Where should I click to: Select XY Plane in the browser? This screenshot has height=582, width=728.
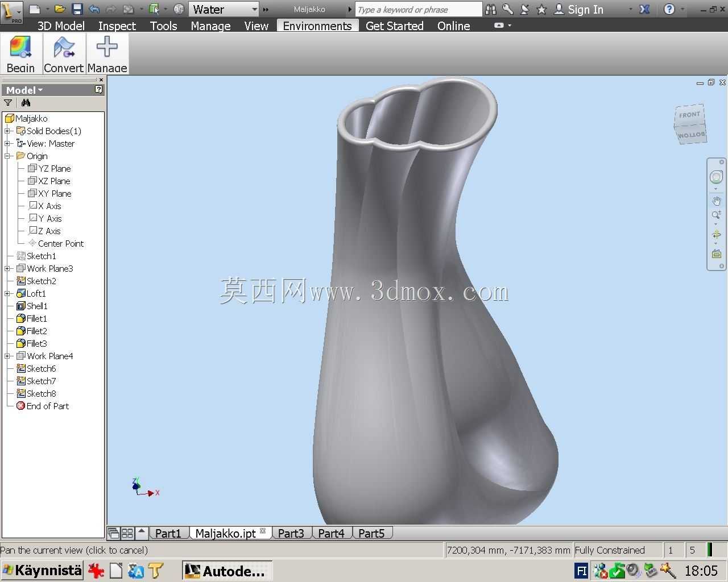[x=49, y=193]
